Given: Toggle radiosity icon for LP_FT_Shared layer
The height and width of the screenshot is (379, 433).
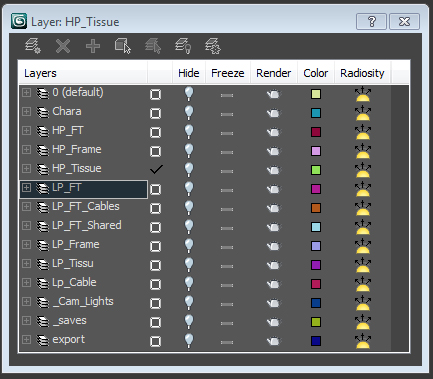Looking at the screenshot, I should (x=363, y=227).
